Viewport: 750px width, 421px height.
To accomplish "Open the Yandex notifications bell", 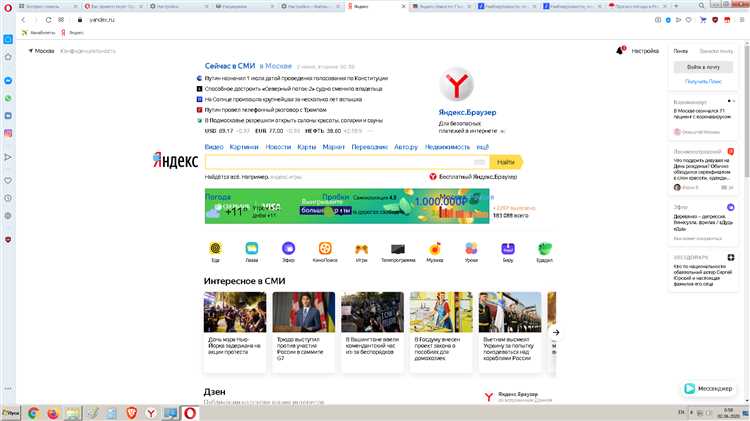I will (x=620, y=49).
